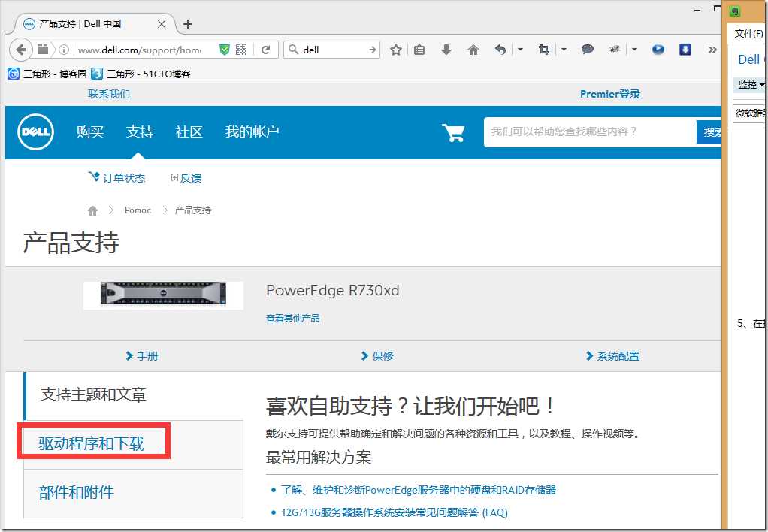Open the '文件(F)' menu in the right window
Screen dimensions: 768x532
point(748,33)
